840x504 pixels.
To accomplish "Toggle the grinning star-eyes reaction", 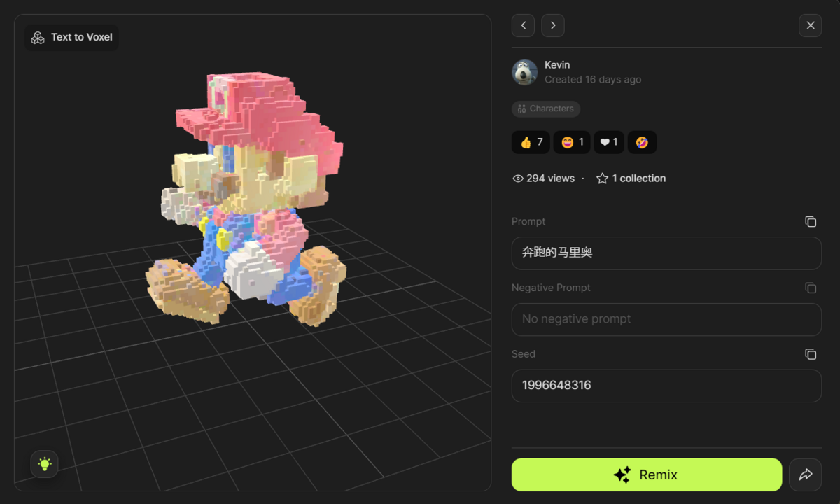I will click(572, 142).
